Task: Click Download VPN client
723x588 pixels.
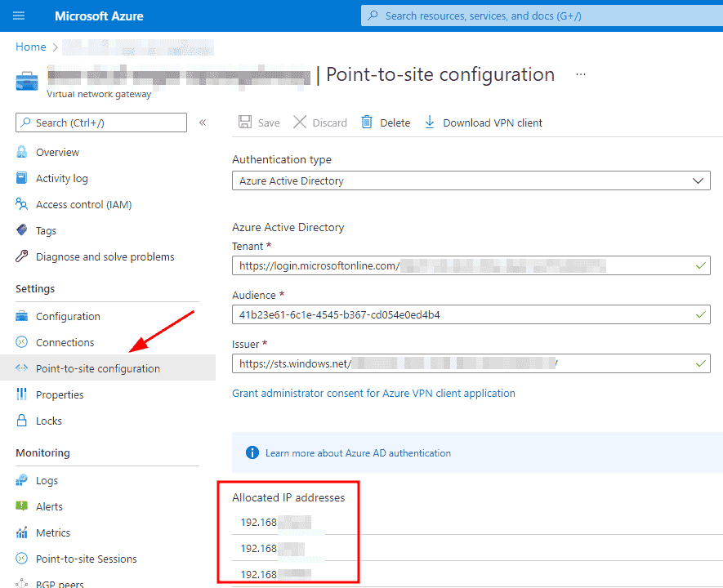Action: click(x=484, y=122)
